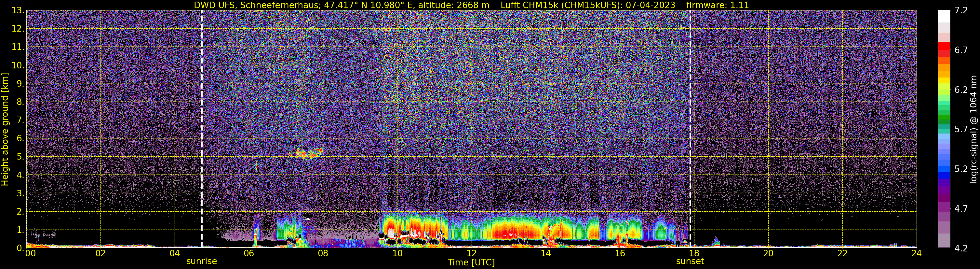Image resolution: width=980 pixels, height=269 pixels.
Task: Click the '13.' height axis tick label
Action: click(18, 11)
